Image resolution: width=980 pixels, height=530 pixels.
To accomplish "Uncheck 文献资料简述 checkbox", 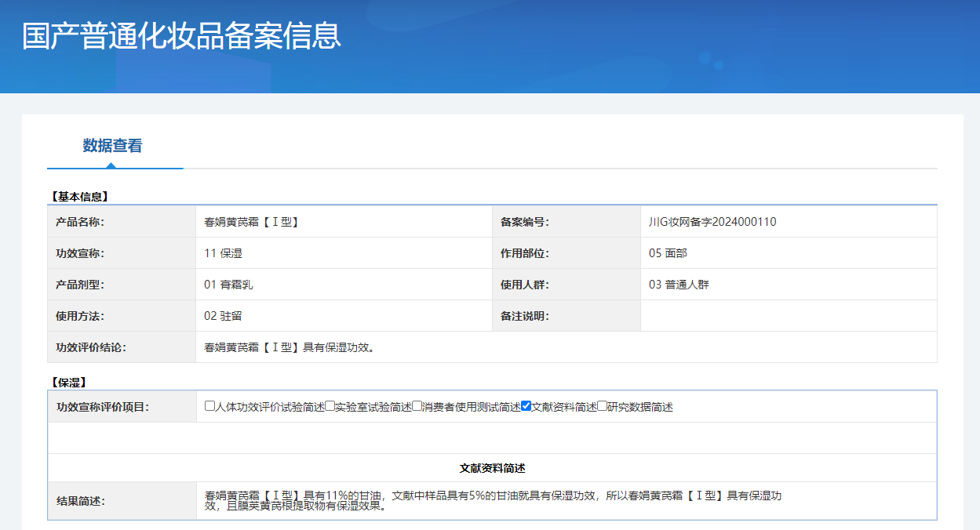I will click(x=526, y=406).
